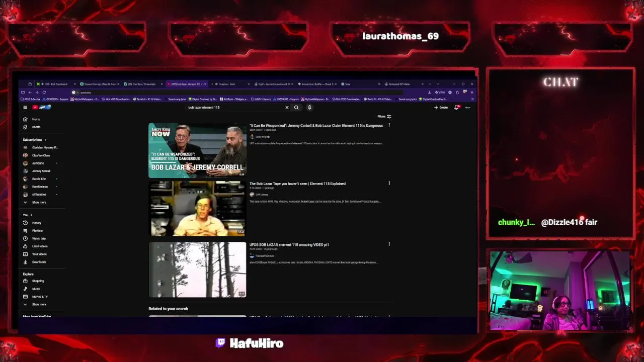Viewport: 644px width, 362px height.
Task: Open the Johnny Somali subscription channel
Action: (x=38, y=171)
